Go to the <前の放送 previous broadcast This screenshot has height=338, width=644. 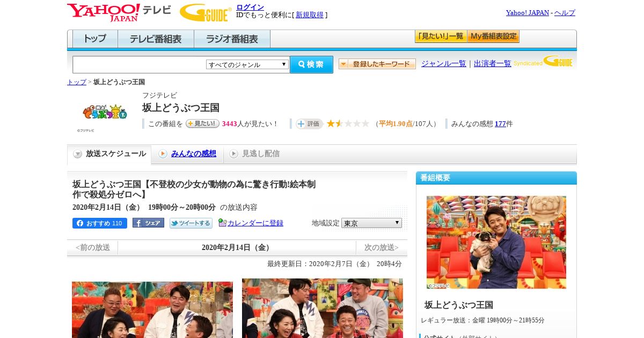tap(93, 247)
